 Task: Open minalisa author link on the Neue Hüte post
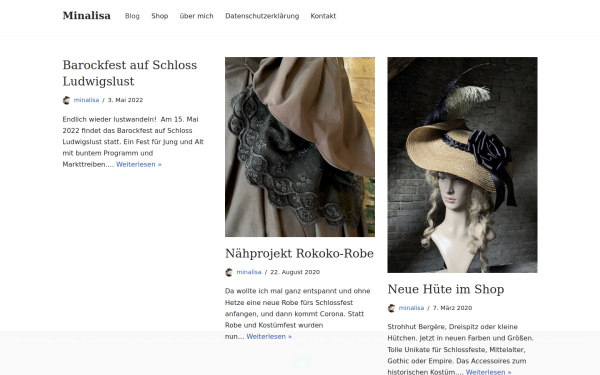point(411,308)
